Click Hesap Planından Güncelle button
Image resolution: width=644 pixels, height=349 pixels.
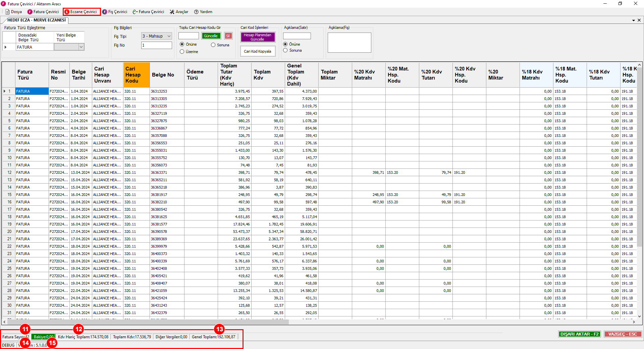258,37
